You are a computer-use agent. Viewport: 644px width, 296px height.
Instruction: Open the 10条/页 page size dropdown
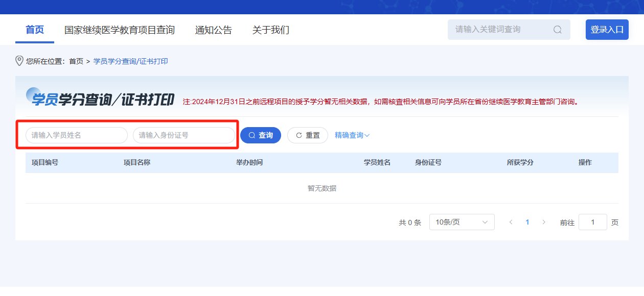(x=462, y=222)
